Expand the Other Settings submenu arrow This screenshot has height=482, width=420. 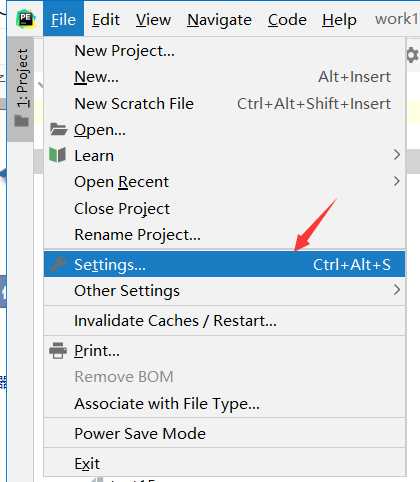point(396,290)
